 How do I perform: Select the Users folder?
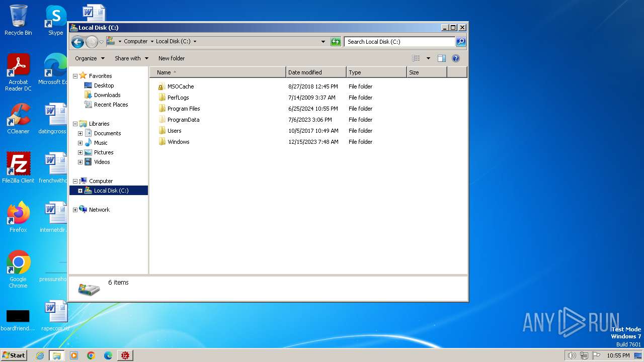click(x=174, y=131)
